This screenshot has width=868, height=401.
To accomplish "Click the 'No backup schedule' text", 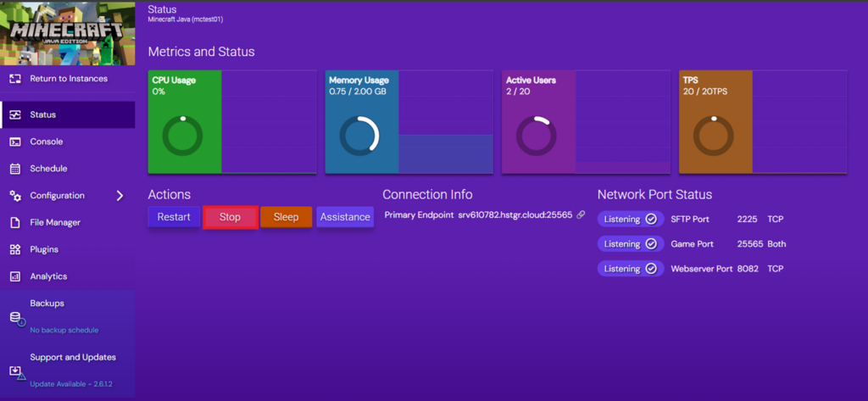I will [x=64, y=330].
